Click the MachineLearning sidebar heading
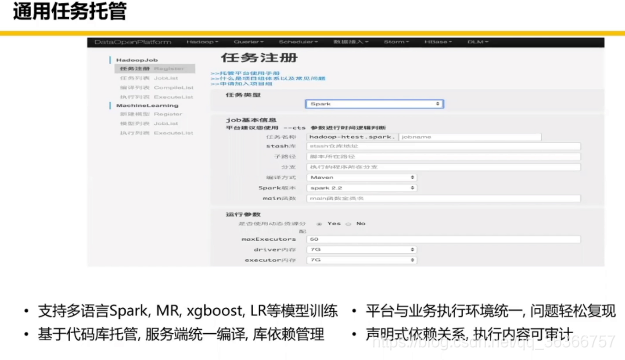Viewport: 625px width, 360px height. pos(147,105)
